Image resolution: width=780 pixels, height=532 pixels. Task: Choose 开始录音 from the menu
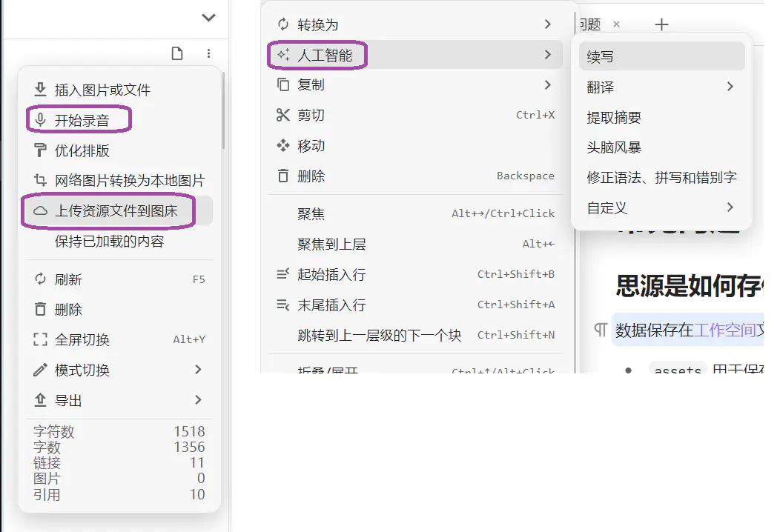(119, 120)
